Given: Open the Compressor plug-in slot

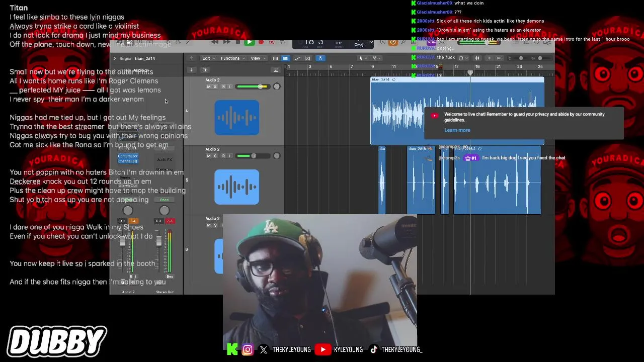Looking at the screenshot, I should [127, 156].
